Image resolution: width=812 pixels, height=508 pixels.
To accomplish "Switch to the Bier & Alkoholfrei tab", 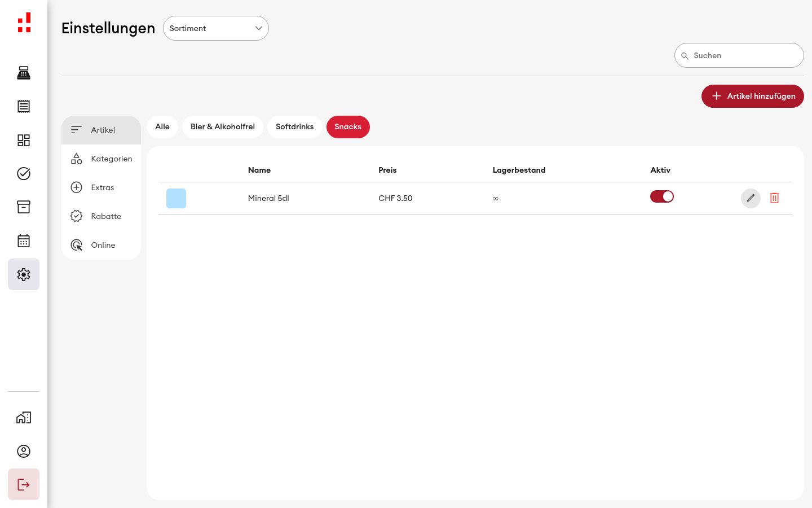I will click(x=223, y=127).
